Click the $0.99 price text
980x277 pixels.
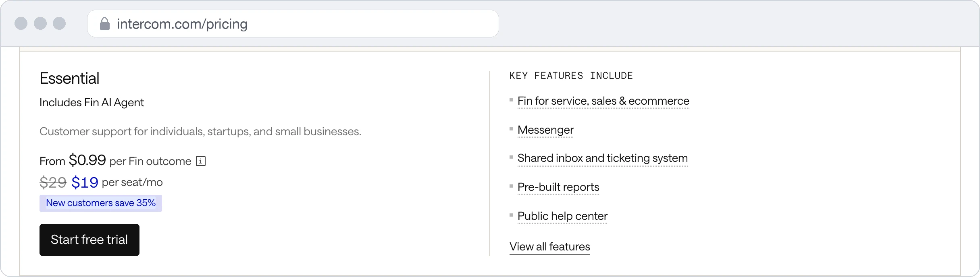click(87, 160)
